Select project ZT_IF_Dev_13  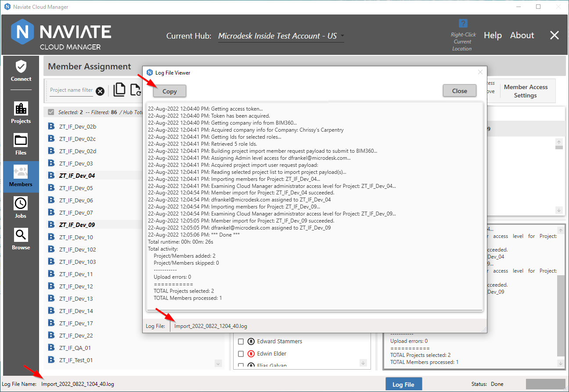76,298
